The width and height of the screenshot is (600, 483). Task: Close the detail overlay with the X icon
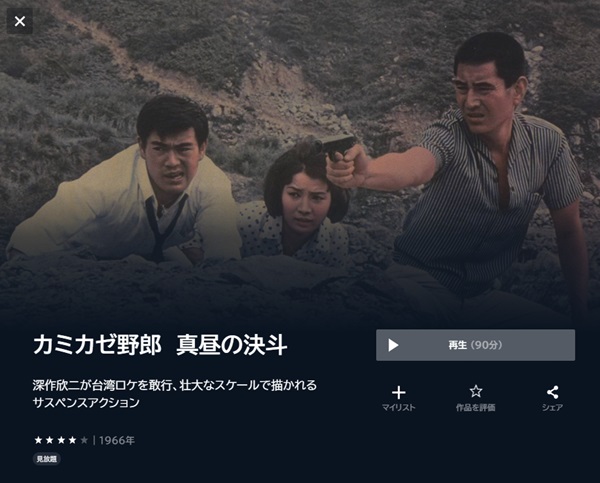pos(20,21)
